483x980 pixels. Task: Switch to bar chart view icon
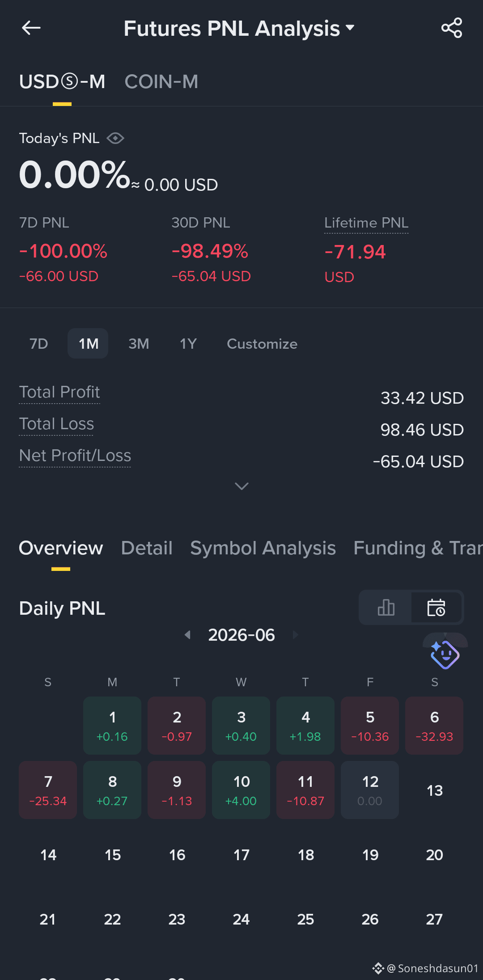[386, 608]
